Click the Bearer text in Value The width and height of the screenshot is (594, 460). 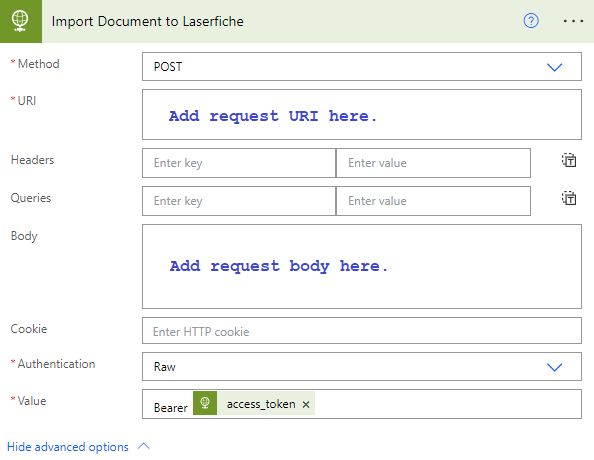[170, 408]
